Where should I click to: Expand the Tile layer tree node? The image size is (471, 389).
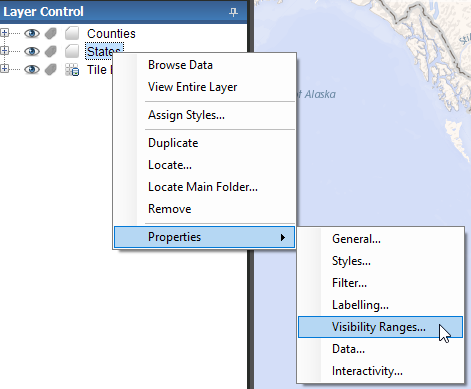[4, 69]
